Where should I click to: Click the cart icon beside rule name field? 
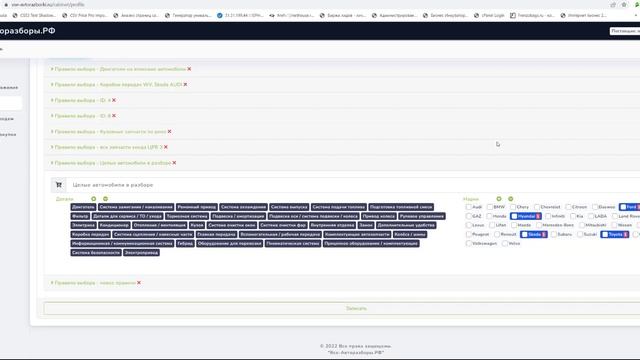pyautogui.click(x=59, y=185)
